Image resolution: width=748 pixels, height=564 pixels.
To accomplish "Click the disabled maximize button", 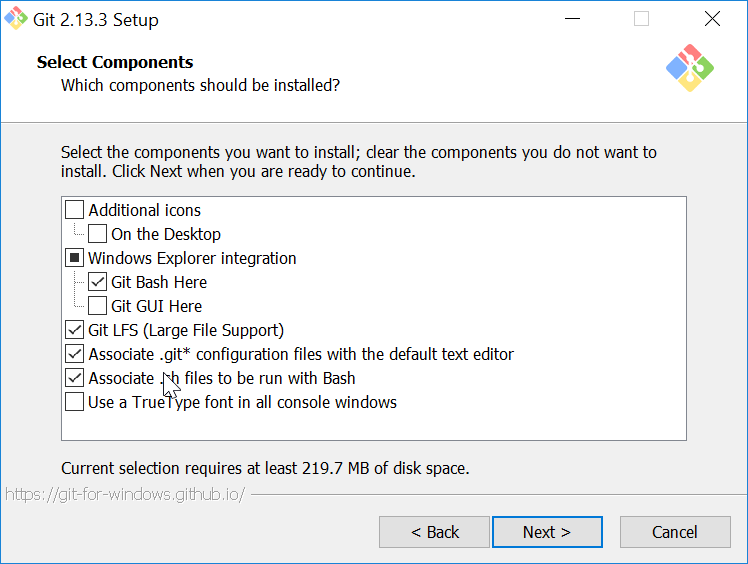I will click(641, 19).
